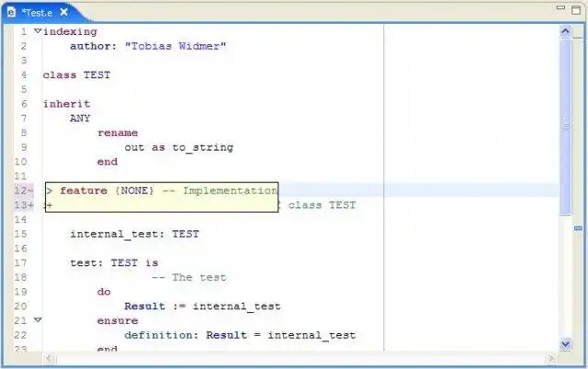Click the "do" keyword on line 19
This screenshot has width=588, height=369.
pyautogui.click(x=104, y=292)
